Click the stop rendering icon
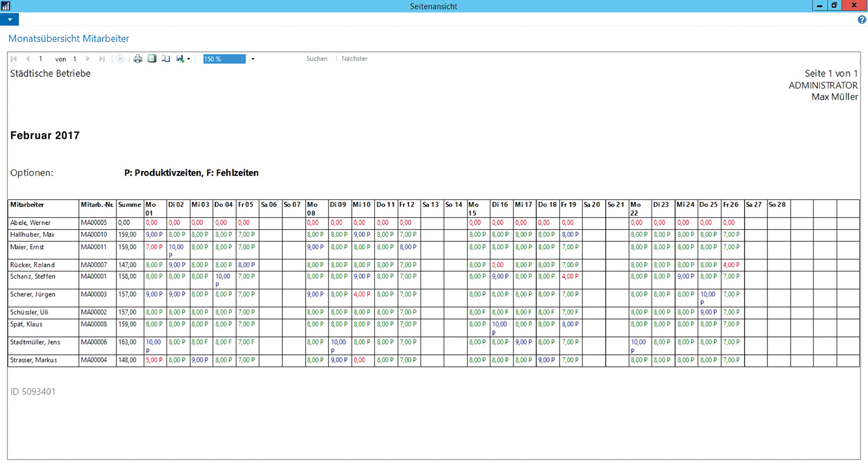 point(120,59)
